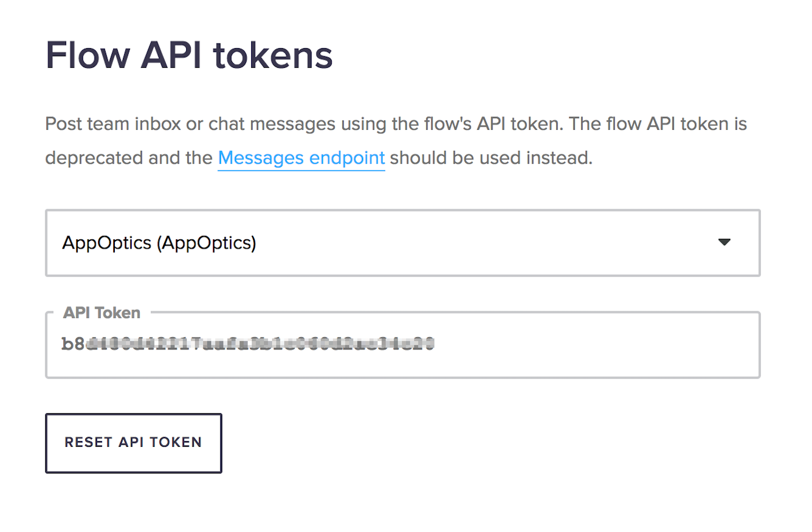
Task: Open the underlined Messages endpoint link
Action: 300,157
